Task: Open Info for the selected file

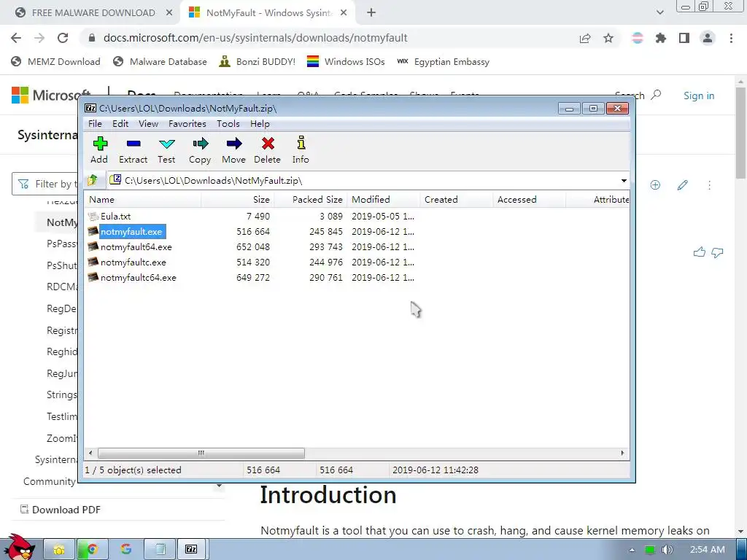Action: pyautogui.click(x=301, y=150)
